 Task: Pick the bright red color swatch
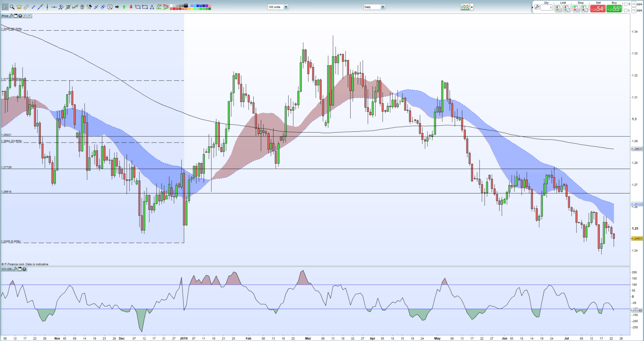tap(174, 9)
